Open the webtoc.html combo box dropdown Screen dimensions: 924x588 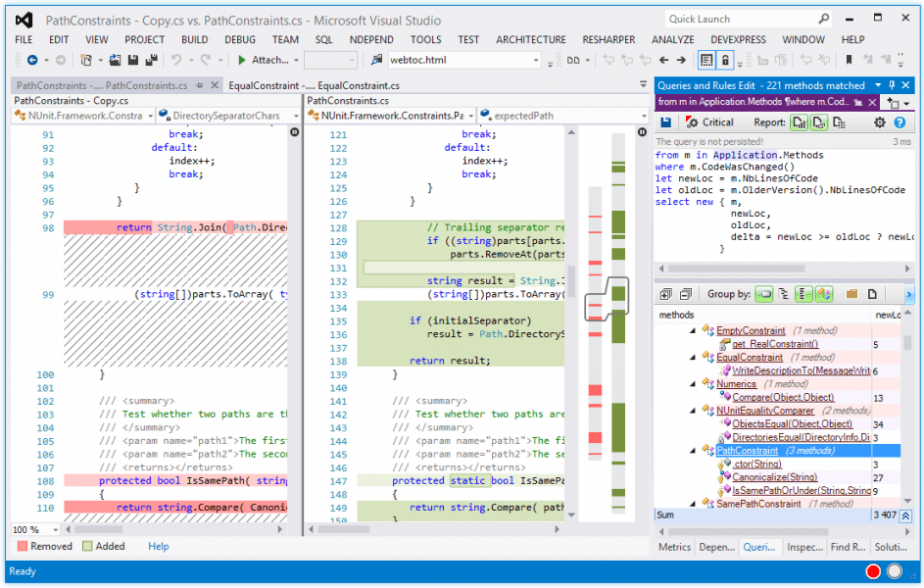click(536, 60)
